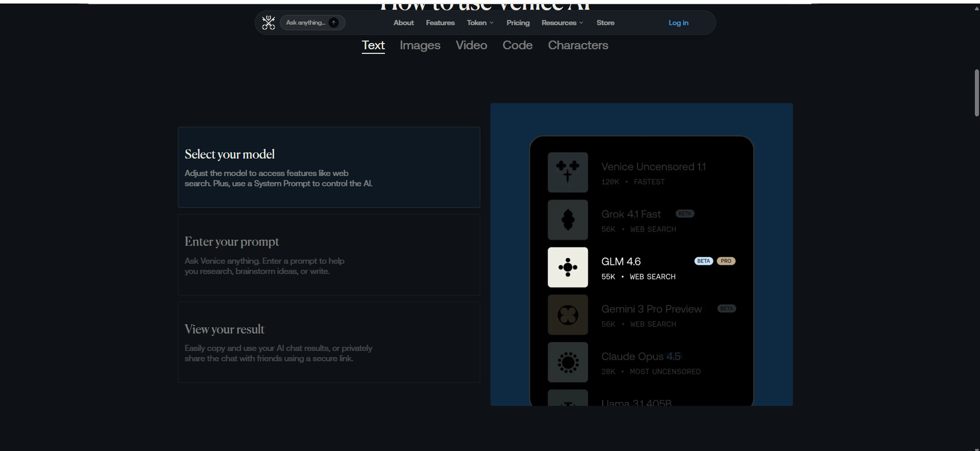Click the BETA badge beside Gemini 3 Pro Preview

pyautogui.click(x=726, y=308)
